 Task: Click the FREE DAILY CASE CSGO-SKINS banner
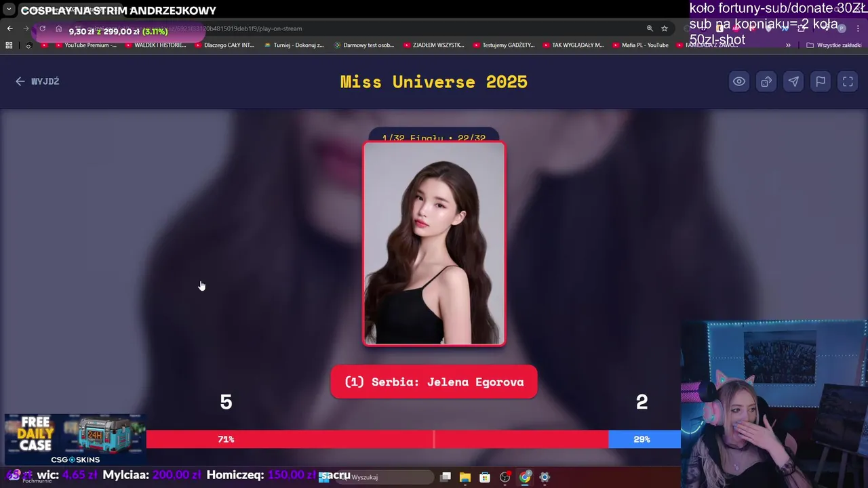tap(75, 440)
